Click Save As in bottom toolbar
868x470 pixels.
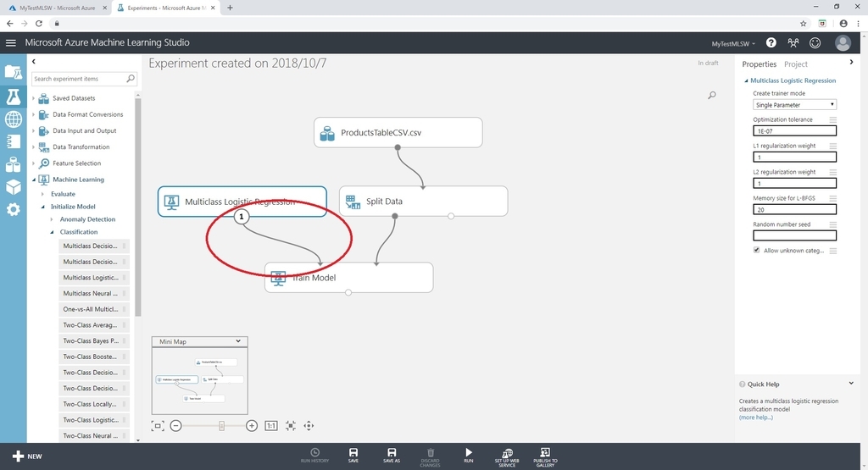tap(392, 456)
